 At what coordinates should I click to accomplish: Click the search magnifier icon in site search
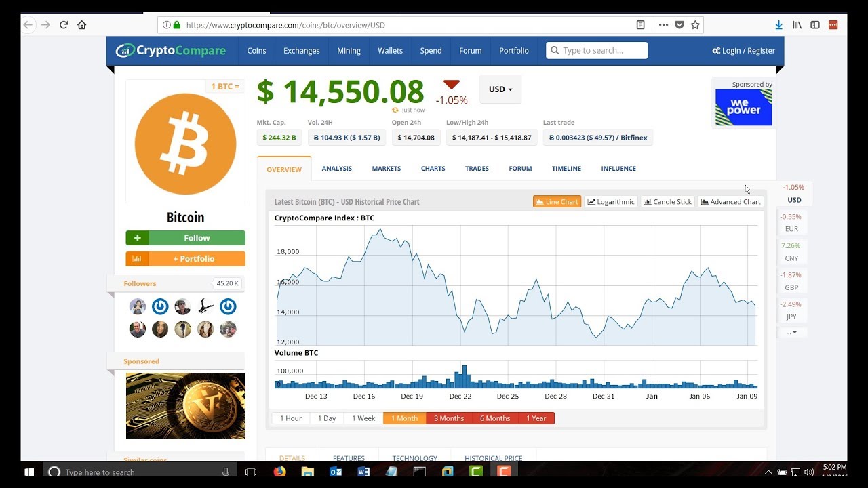pos(555,50)
